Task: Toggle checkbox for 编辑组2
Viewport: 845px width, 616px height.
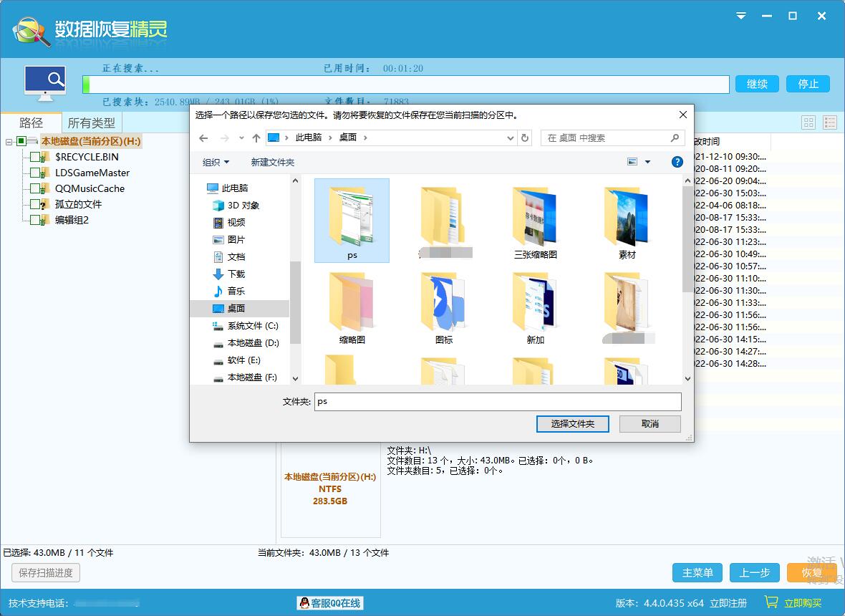Action: (35, 220)
